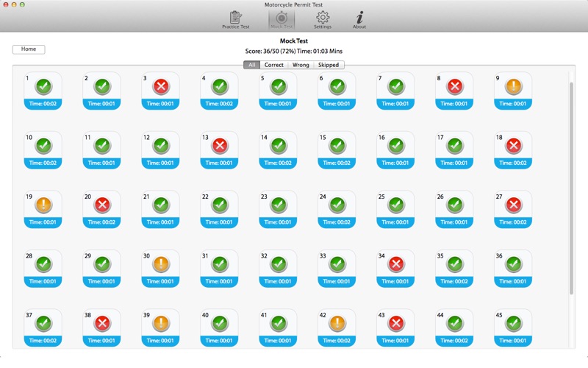
Task: Open question 39 skipped orange card
Action: coord(160,328)
